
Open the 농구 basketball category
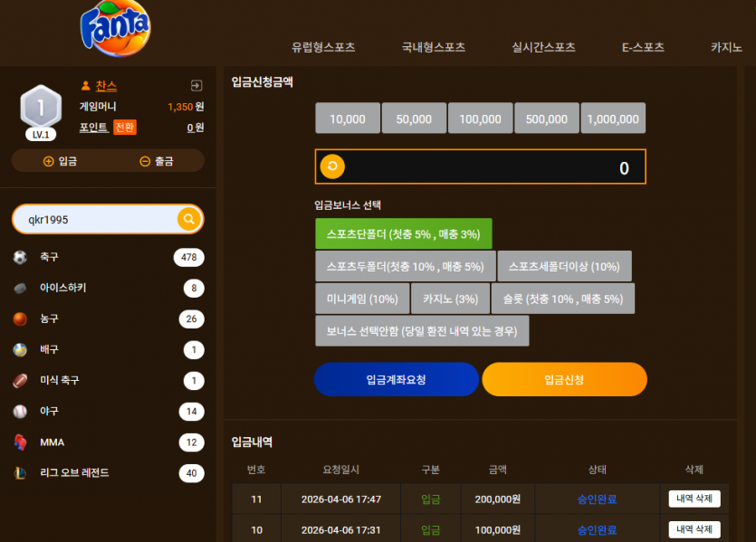(x=108, y=319)
